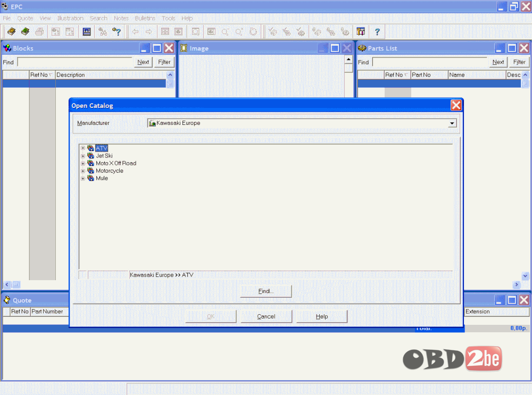Image resolution: width=532 pixels, height=395 pixels.
Task: Click the rotate illustration icon
Action: (x=253, y=31)
